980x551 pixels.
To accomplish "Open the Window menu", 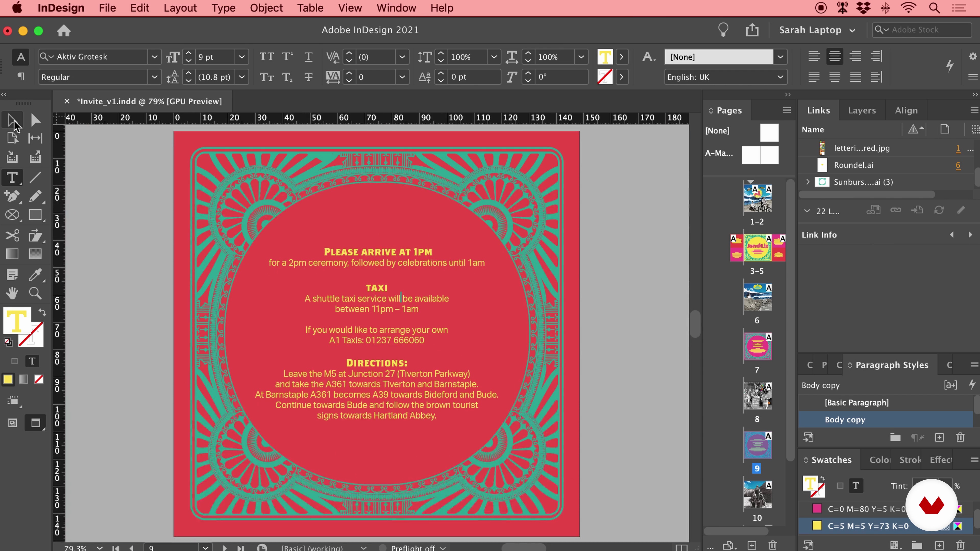I will coord(396,8).
